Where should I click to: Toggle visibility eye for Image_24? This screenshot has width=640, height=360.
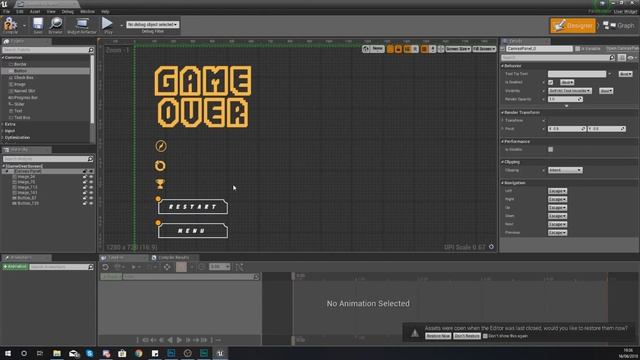pos(91,177)
